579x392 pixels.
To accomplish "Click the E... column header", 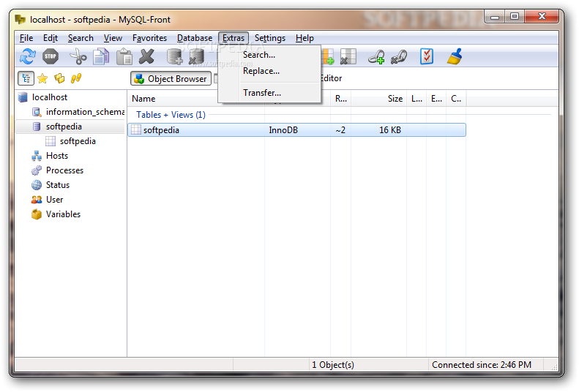I will [x=436, y=99].
